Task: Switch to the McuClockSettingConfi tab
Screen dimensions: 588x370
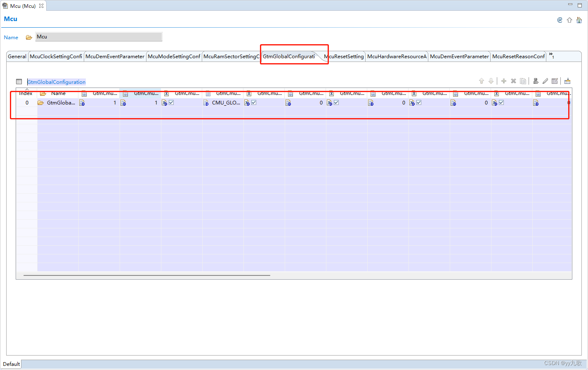Action: (56, 57)
